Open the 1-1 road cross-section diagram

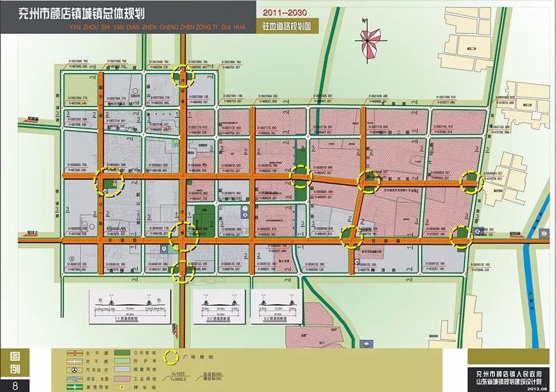pyautogui.click(x=129, y=307)
